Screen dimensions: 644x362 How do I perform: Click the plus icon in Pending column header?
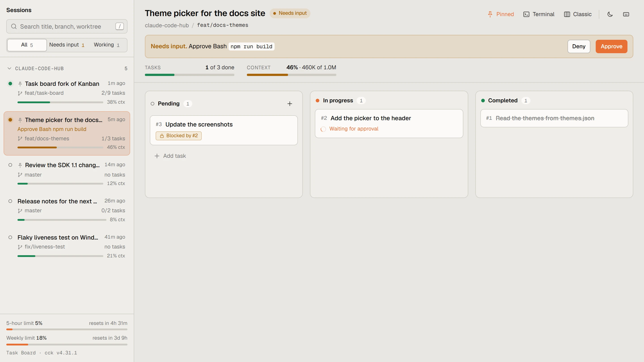point(290,103)
